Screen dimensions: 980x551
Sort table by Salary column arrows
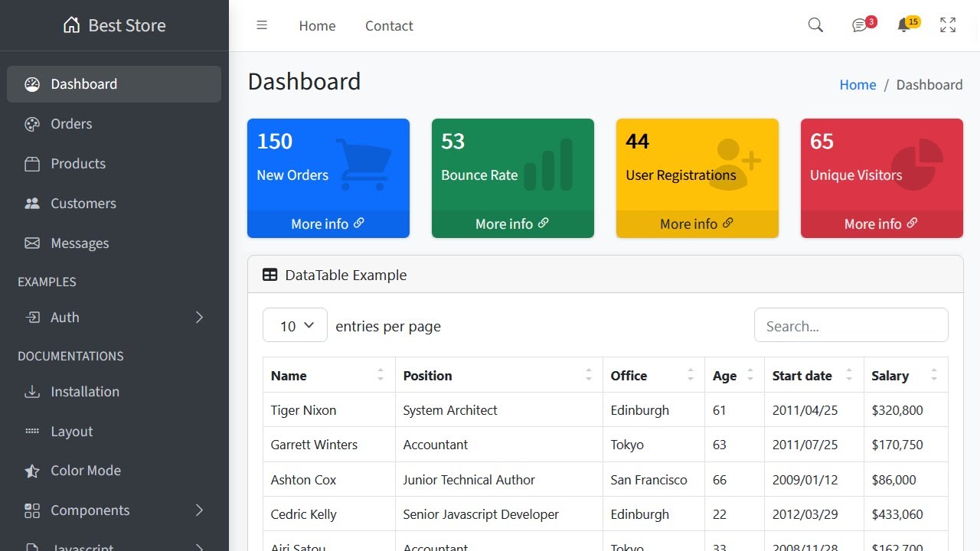(934, 375)
